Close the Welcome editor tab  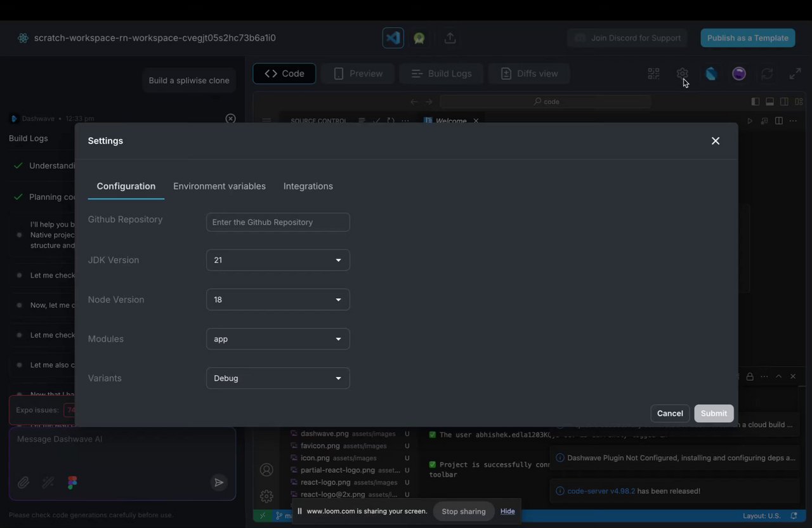click(476, 121)
